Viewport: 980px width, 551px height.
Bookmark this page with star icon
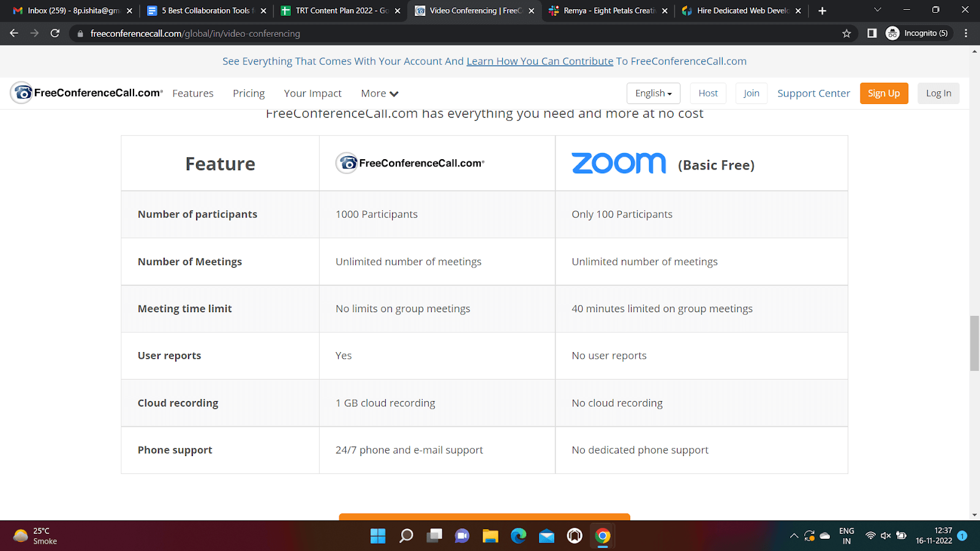pyautogui.click(x=846, y=34)
